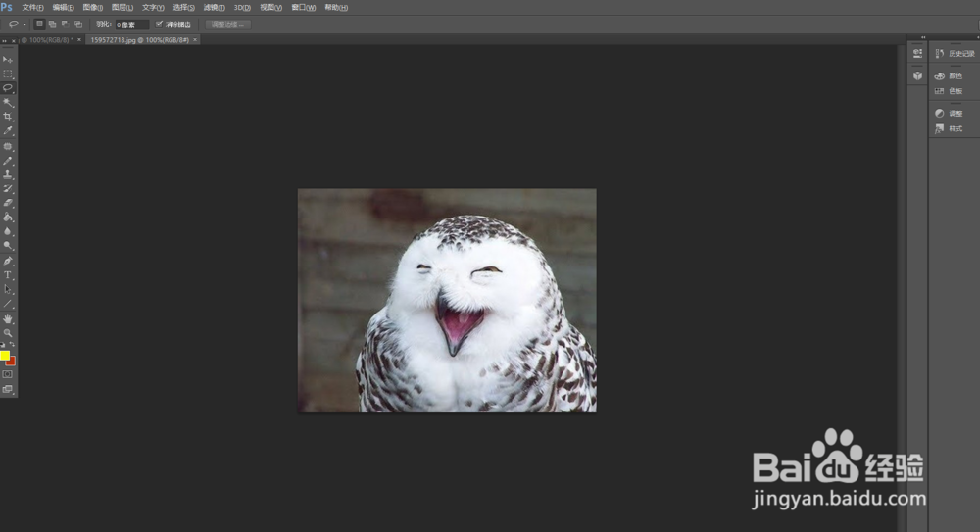The image size is (980, 532).
Task: Change the screen mode
Action: [8, 389]
